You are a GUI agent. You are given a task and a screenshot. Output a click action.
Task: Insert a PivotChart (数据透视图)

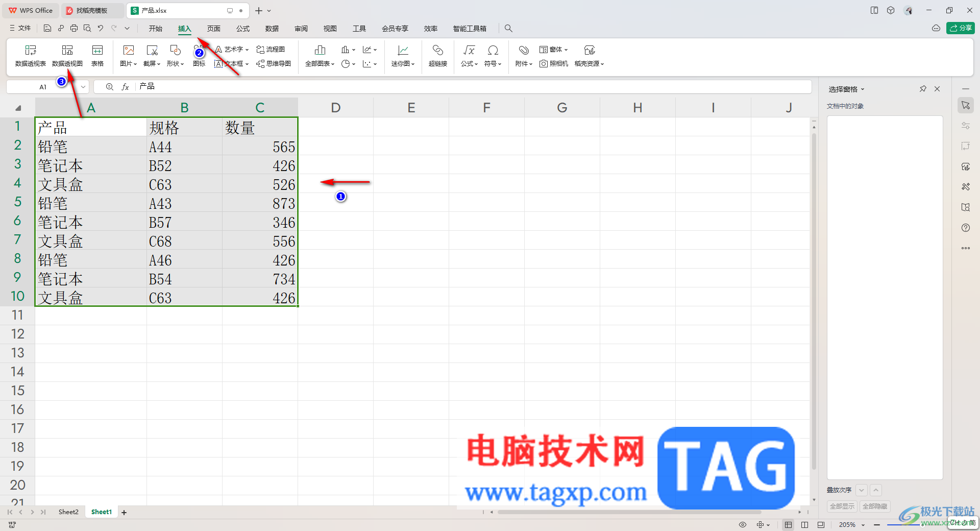[x=67, y=56]
